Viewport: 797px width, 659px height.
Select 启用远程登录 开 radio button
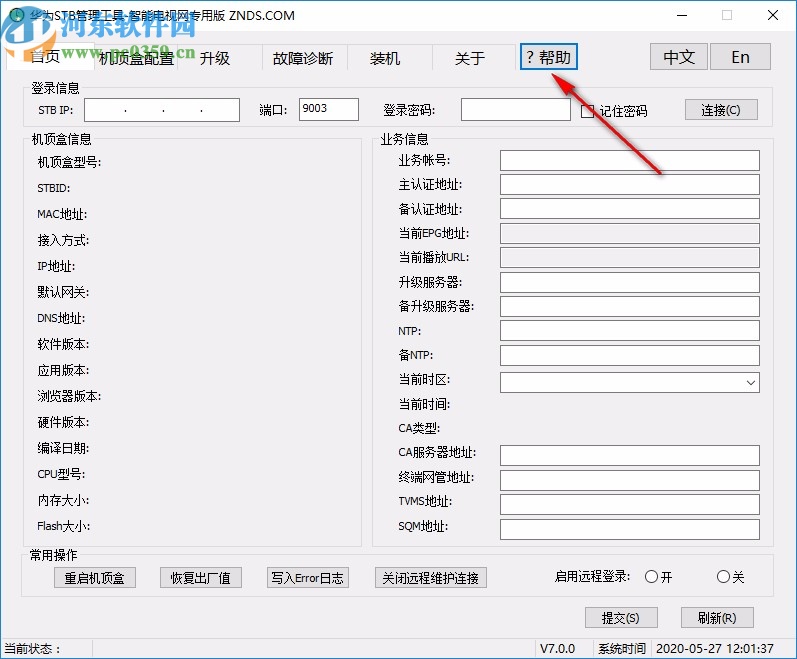coord(651,577)
